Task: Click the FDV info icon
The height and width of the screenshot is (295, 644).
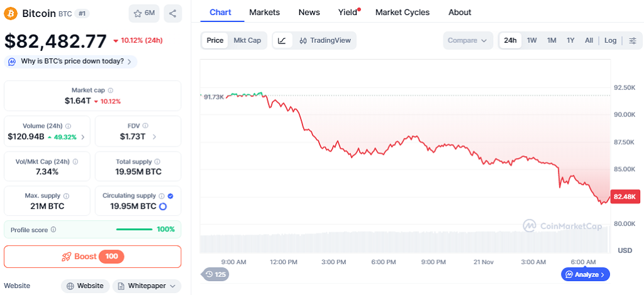Action: [145, 126]
